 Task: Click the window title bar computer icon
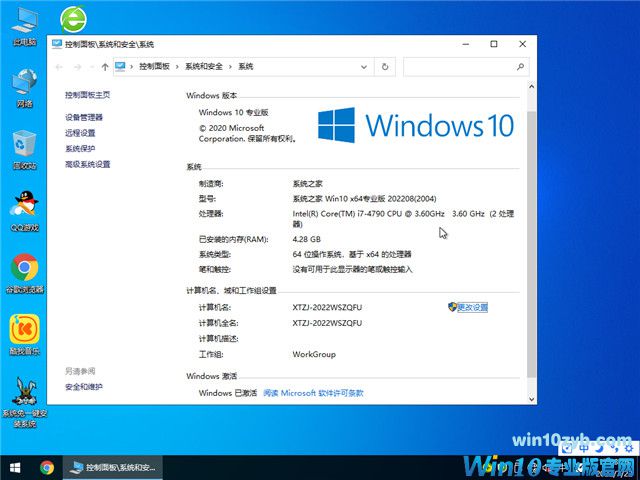[57, 44]
